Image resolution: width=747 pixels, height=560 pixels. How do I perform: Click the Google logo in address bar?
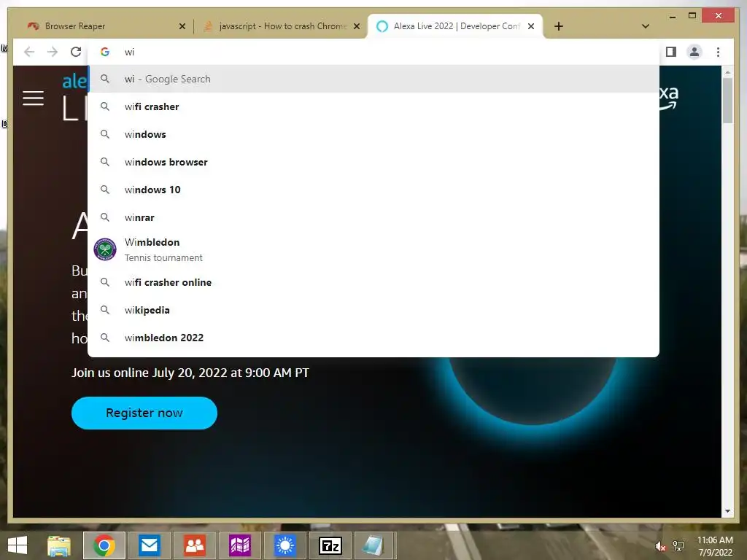click(x=105, y=52)
